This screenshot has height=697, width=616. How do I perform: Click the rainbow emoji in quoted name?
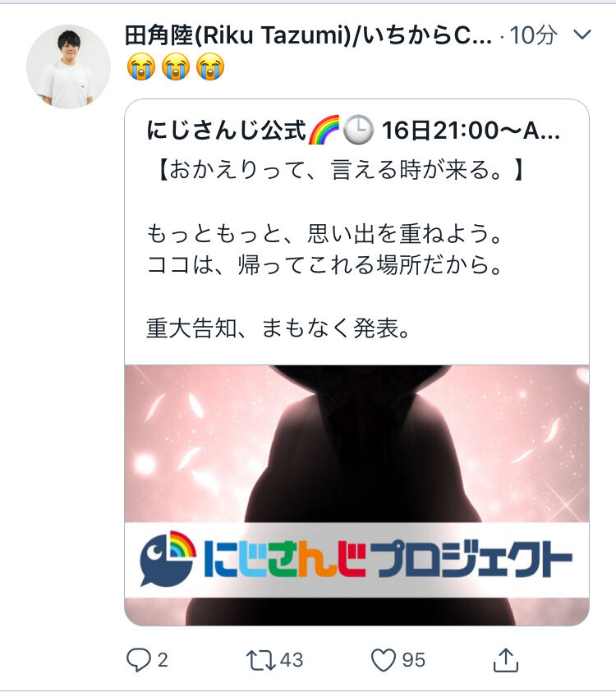tap(324, 130)
